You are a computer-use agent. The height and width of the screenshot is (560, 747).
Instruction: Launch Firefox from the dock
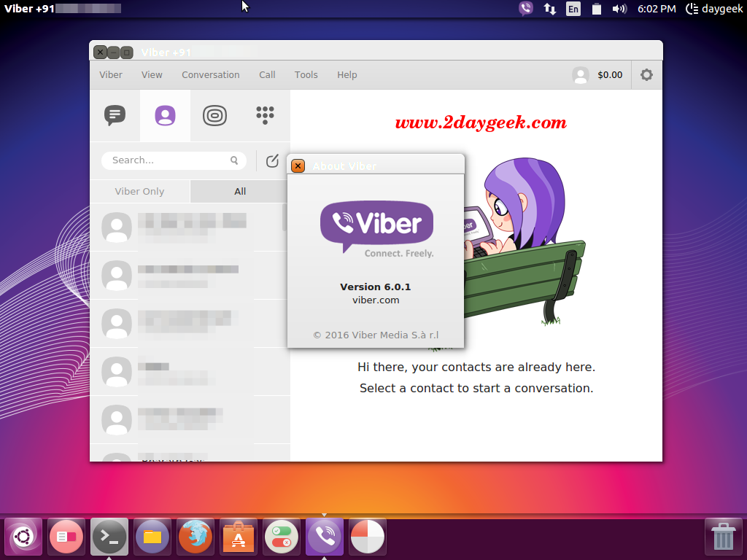(196, 537)
